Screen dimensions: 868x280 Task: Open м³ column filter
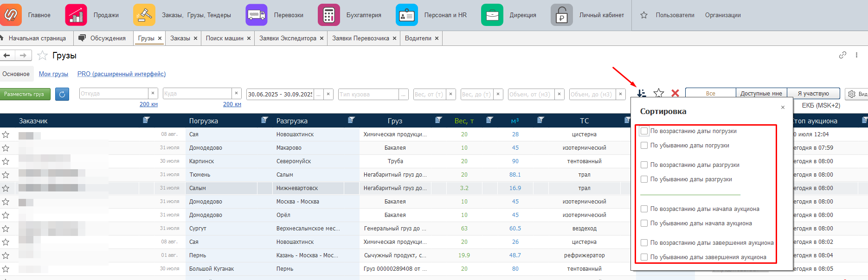tap(540, 121)
